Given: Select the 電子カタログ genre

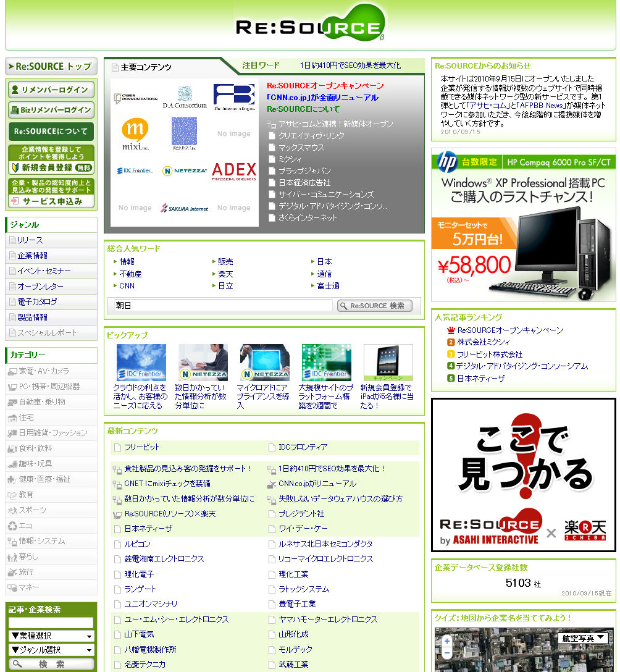Looking at the screenshot, I should point(37,302).
